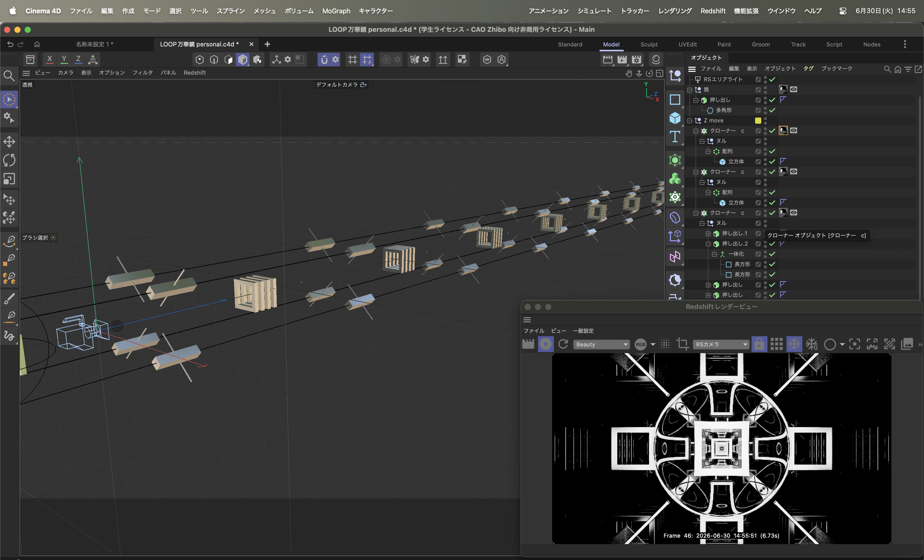Screen dimensions: 924x560
Task: Select crop region tool in Redshift render view
Action: pyautogui.click(x=682, y=344)
